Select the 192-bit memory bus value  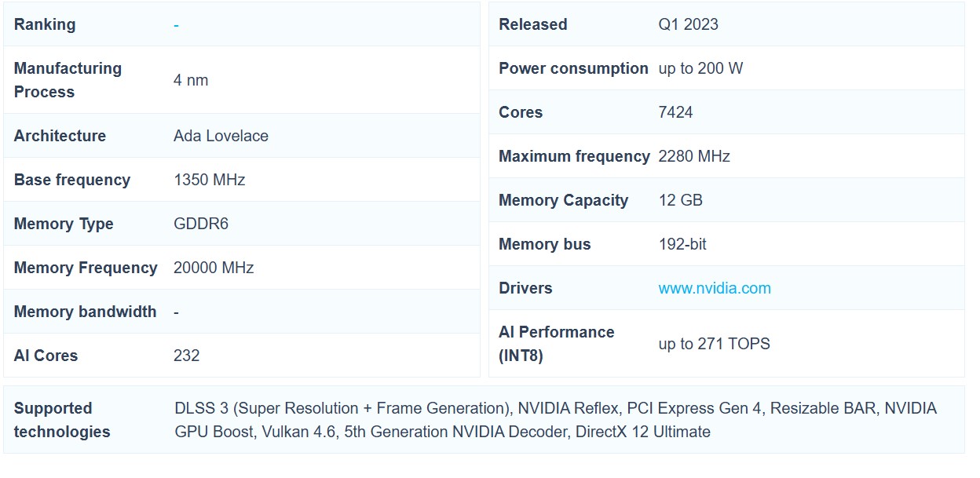pos(682,244)
